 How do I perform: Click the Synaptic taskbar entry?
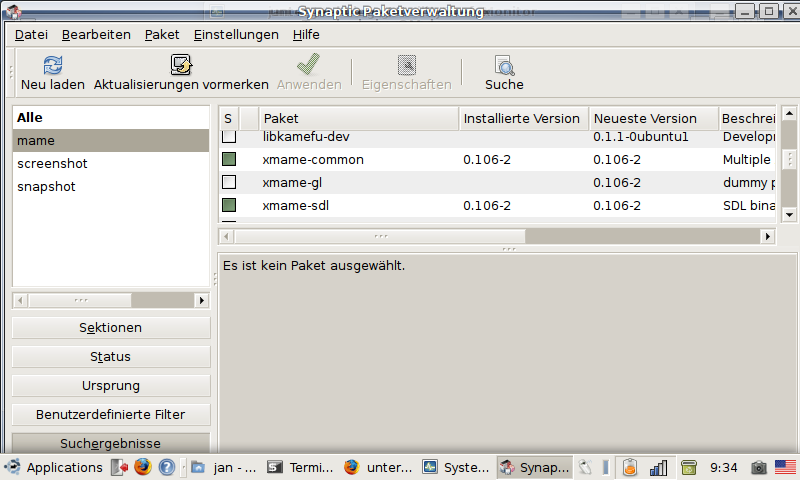[534, 467]
